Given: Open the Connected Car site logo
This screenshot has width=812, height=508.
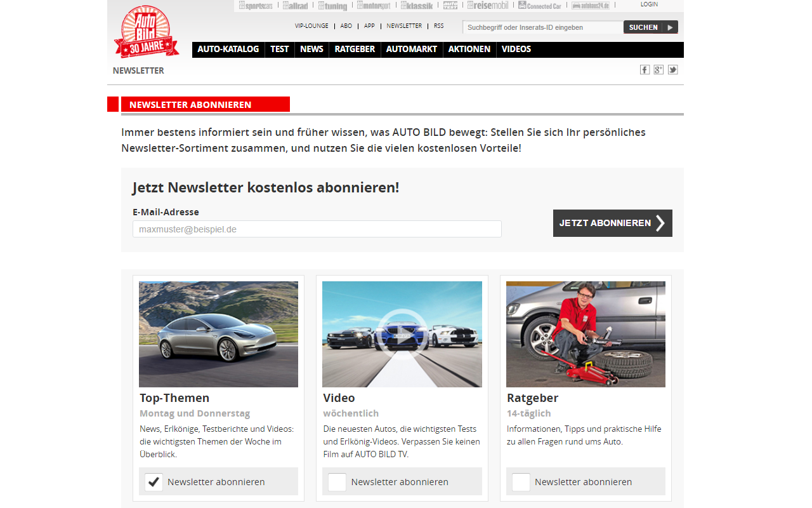Looking at the screenshot, I should [x=540, y=6].
